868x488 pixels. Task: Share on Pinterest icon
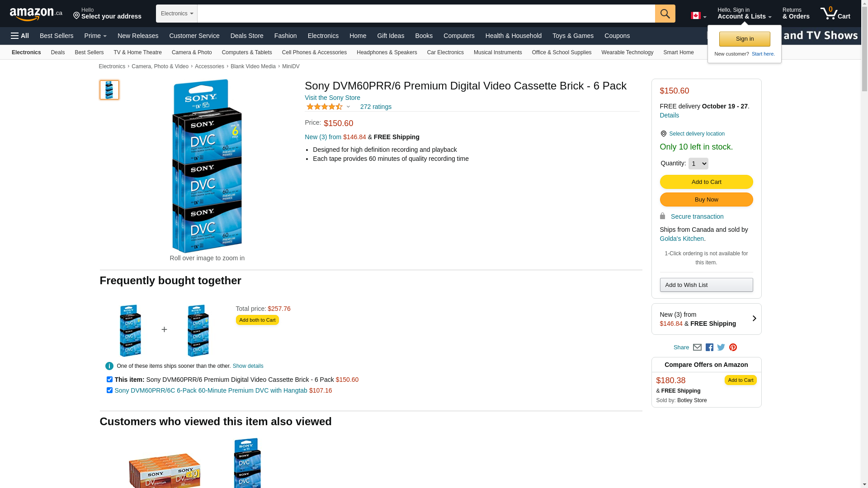pyautogui.click(x=733, y=347)
